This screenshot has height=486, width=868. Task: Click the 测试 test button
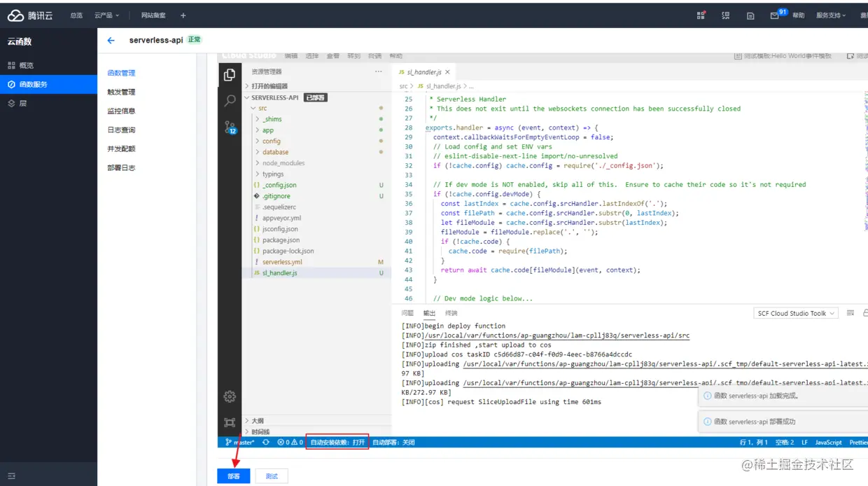click(272, 476)
